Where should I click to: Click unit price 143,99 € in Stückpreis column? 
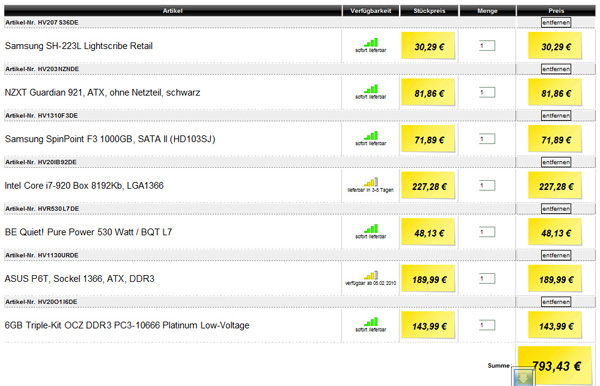click(429, 326)
